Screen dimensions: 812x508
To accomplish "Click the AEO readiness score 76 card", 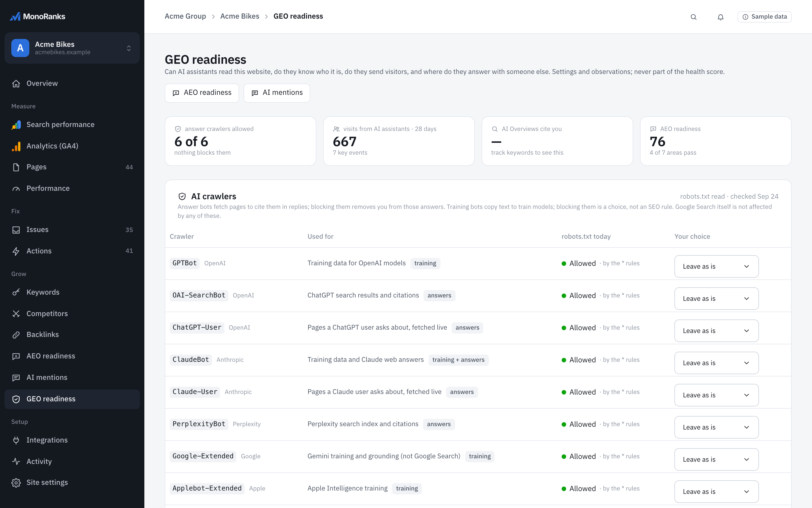I will (x=716, y=141).
